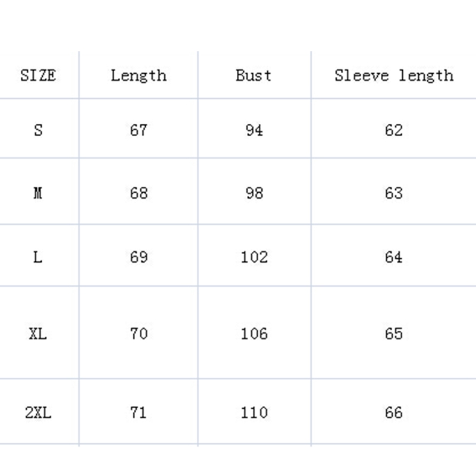
Task: Select the 2XL size label cell
Action: point(38,412)
